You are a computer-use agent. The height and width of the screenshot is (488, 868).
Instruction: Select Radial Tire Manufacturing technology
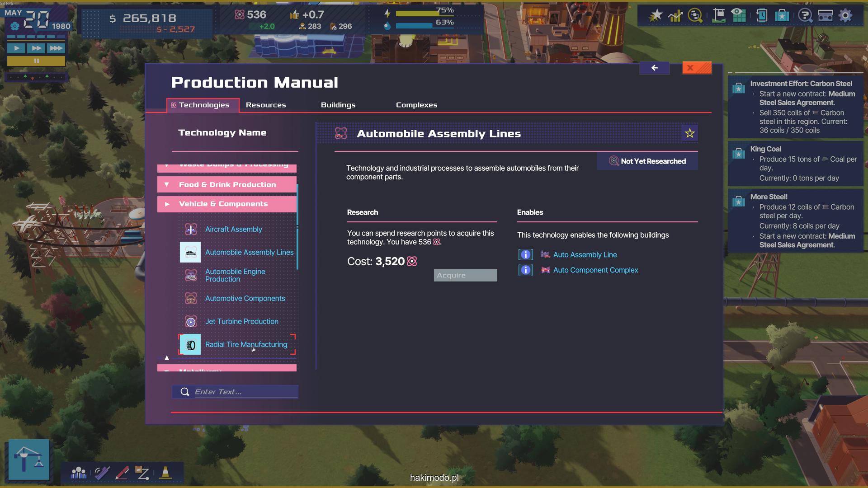(246, 345)
